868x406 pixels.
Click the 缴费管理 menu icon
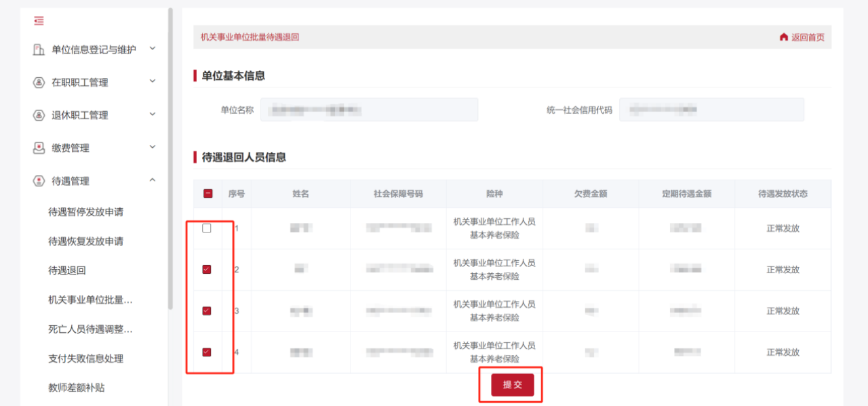point(39,148)
